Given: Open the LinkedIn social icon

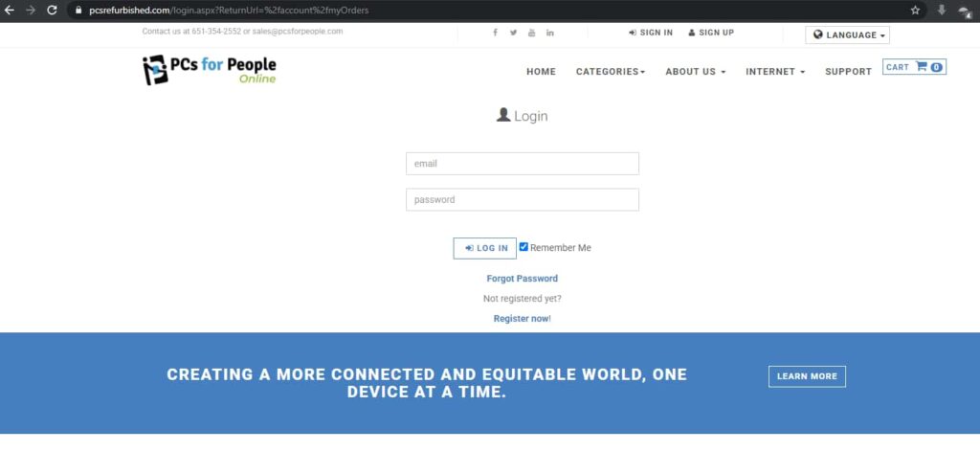Looking at the screenshot, I should tap(550, 33).
